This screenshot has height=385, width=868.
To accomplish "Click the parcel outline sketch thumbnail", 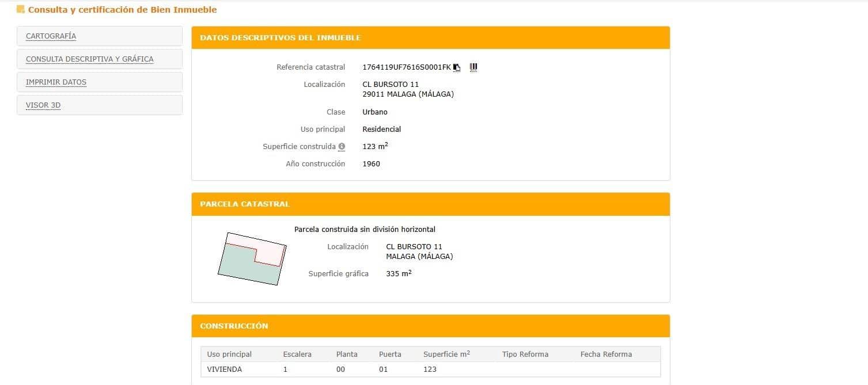I will click(x=252, y=258).
